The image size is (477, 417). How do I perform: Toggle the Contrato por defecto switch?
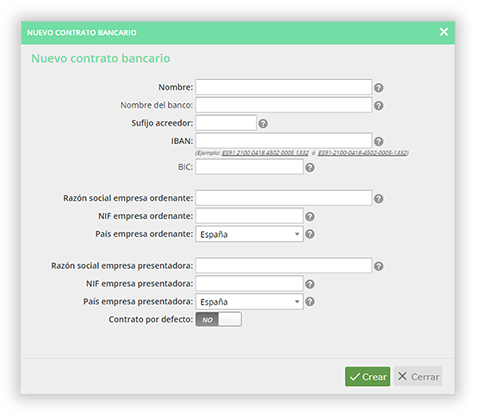click(x=218, y=319)
